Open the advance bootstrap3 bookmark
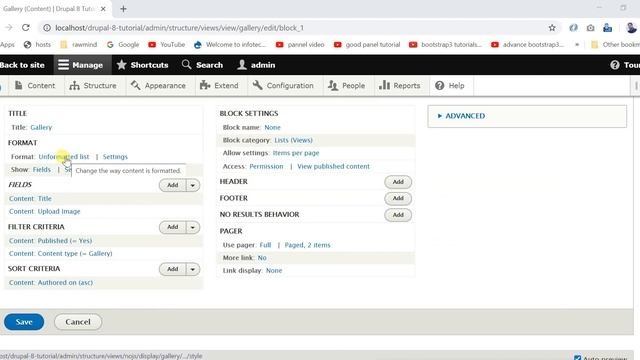This screenshot has width=640, height=360. (527, 44)
